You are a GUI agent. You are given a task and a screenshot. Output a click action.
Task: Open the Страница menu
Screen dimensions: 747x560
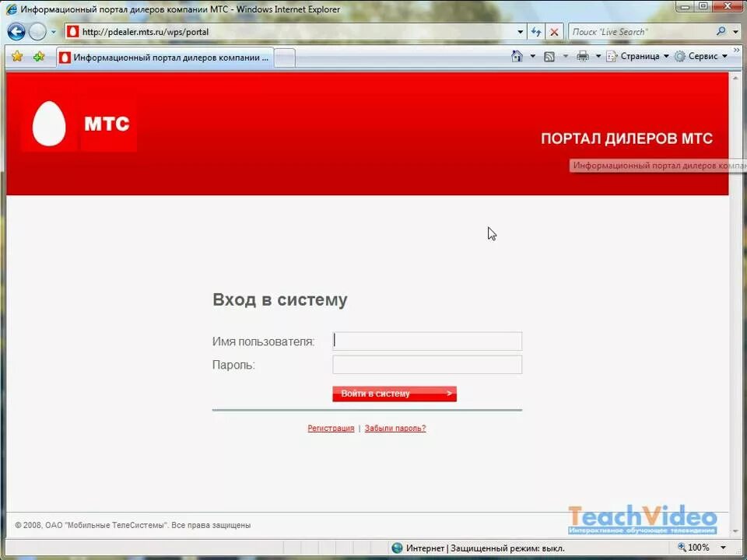(638, 56)
